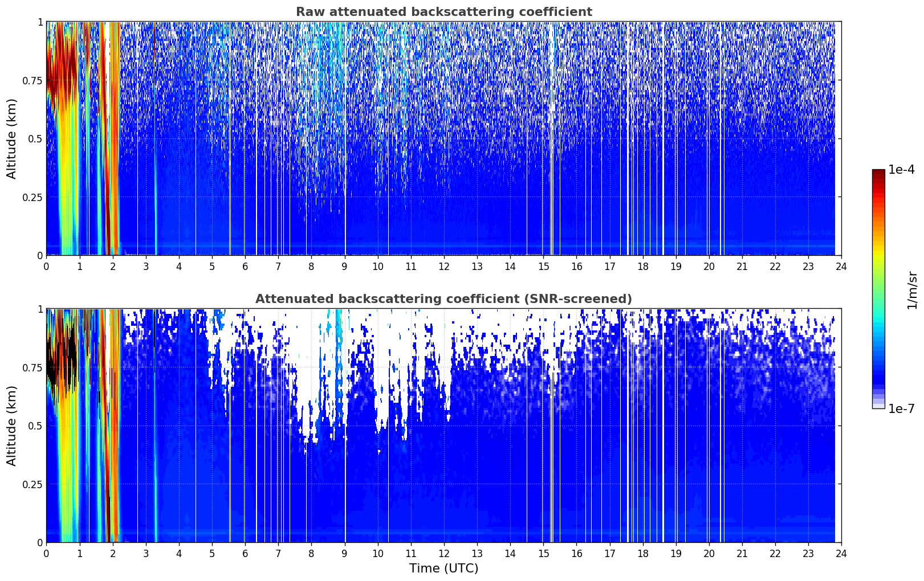Click hour tick '12' under the Raw plot
The image size is (924, 581).
(443, 266)
